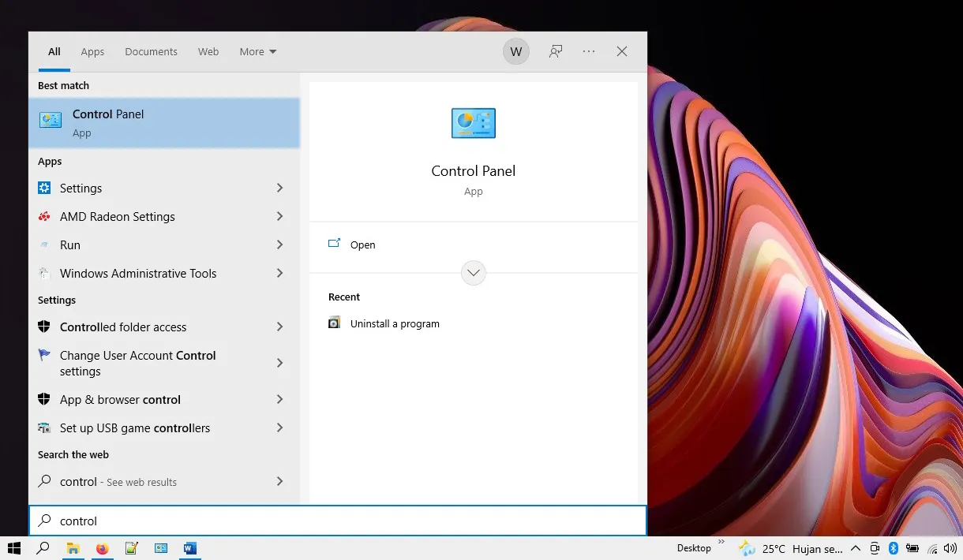Image resolution: width=963 pixels, height=560 pixels.
Task: Open Windows Administrative Tools
Action: pyautogui.click(x=138, y=274)
